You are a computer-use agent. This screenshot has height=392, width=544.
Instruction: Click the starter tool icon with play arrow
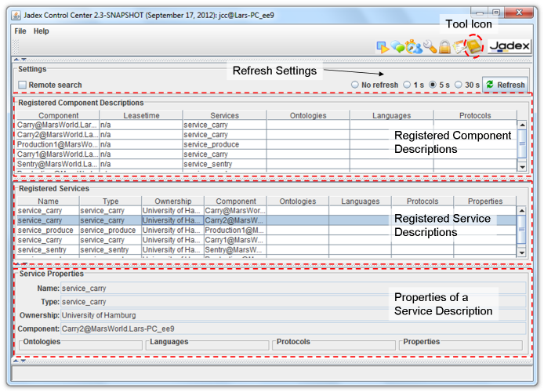tap(383, 47)
